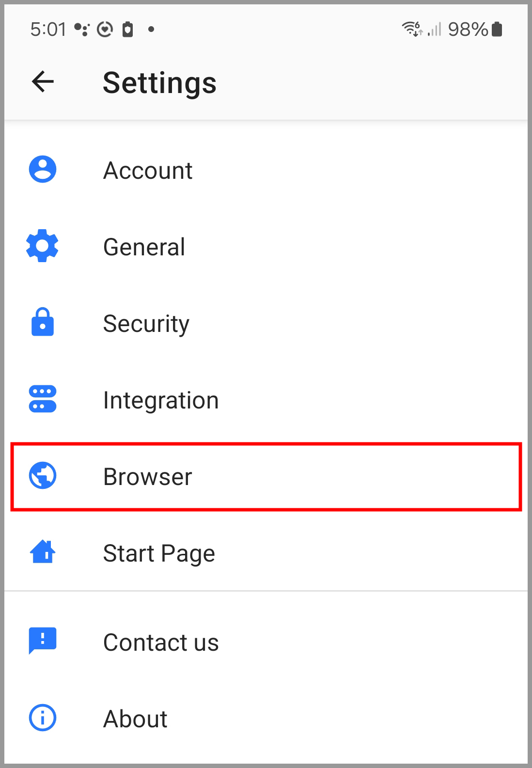Open General settings
This screenshot has height=768, width=532.
pos(266,247)
